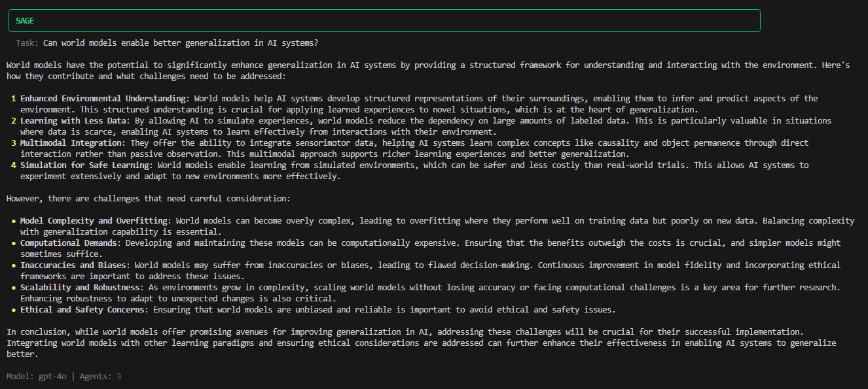Click the number 4 list marker
The width and height of the screenshot is (868, 389).
click(x=13, y=165)
